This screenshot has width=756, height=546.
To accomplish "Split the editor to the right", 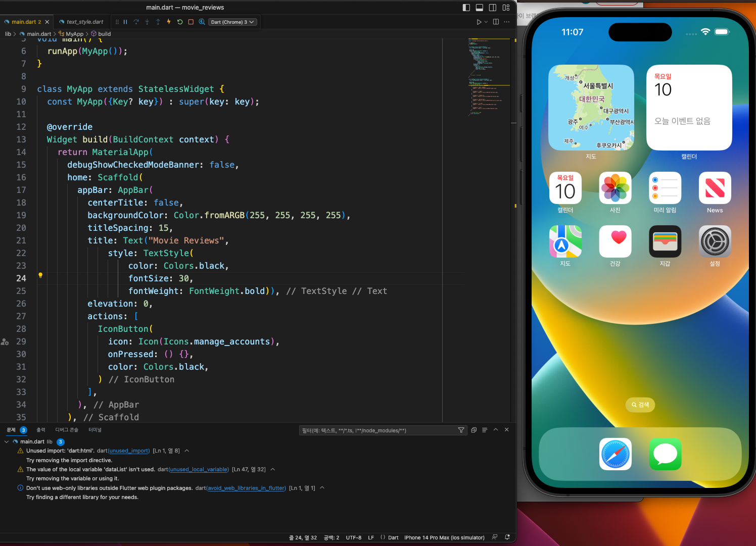I will pos(496,22).
